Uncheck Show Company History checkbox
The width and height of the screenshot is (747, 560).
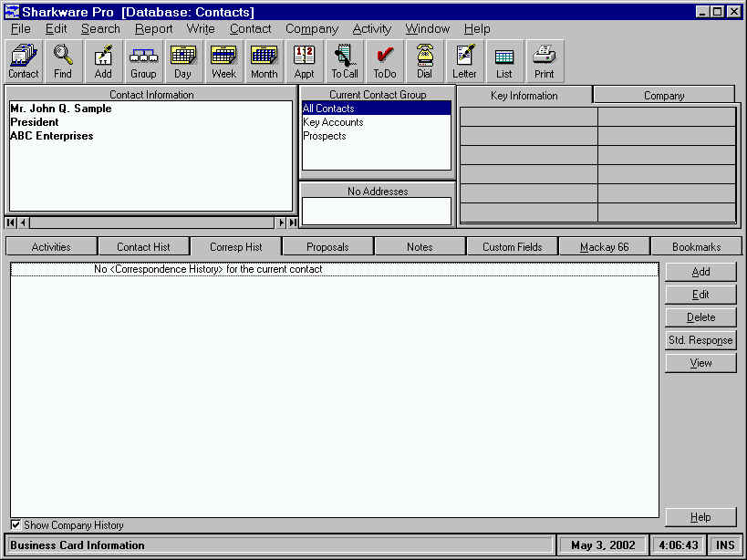coord(16,524)
